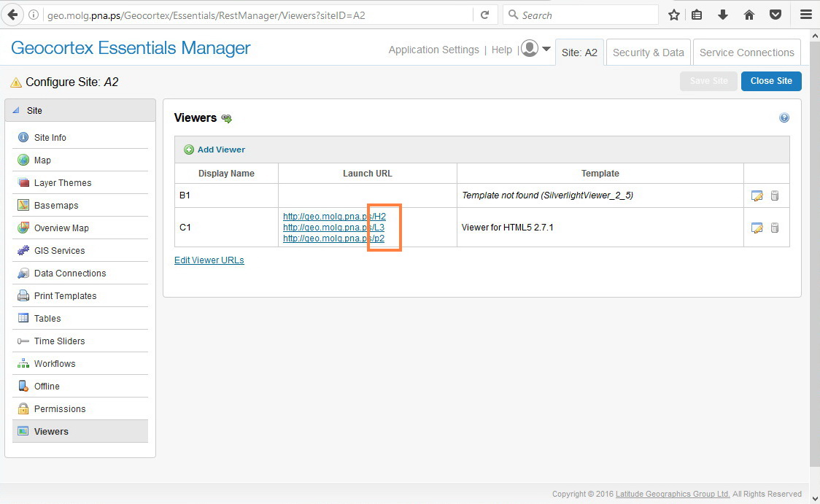Click the Viewers help question mark icon
This screenshot has width=820, height=504.
click(784, 117)
